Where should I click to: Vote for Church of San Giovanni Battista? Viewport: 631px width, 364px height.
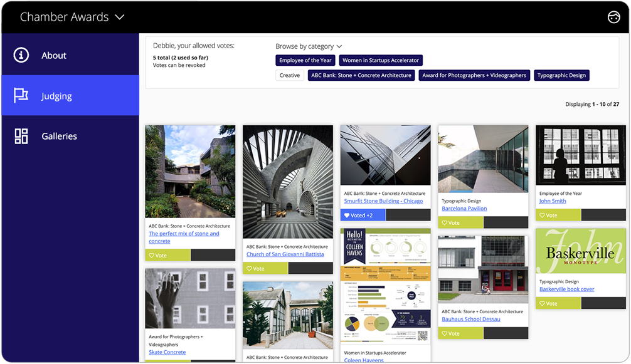pyautogui.click(x=265, y=268)
